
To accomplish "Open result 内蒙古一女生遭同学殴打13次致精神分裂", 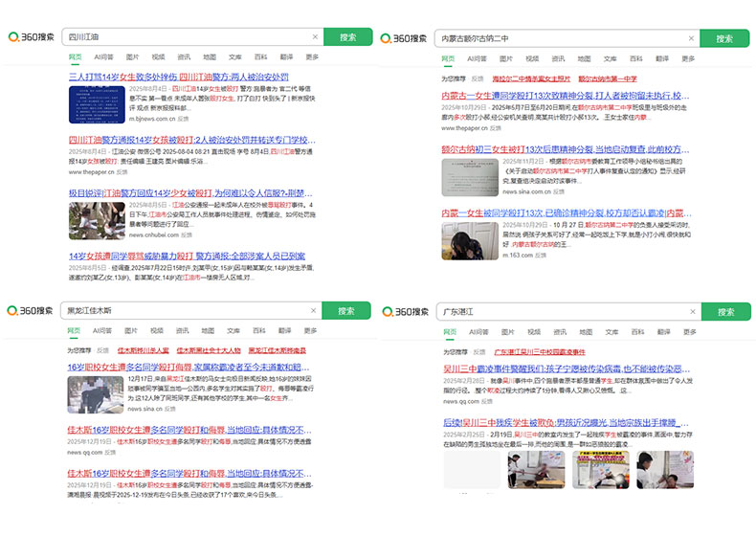I will pos(565,96).
